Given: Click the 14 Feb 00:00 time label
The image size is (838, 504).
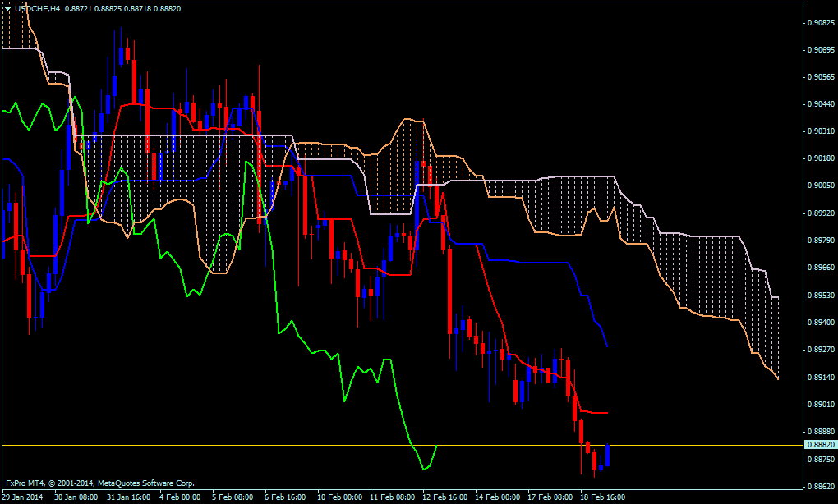Looking at the screenshot, I should pyautogui.click(x=497, y=497).
